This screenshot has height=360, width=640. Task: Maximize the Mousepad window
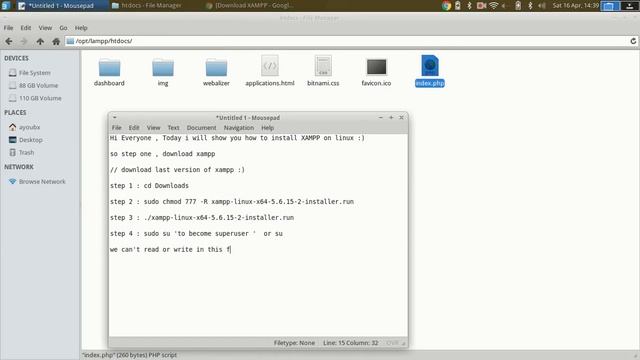(391, 118)
